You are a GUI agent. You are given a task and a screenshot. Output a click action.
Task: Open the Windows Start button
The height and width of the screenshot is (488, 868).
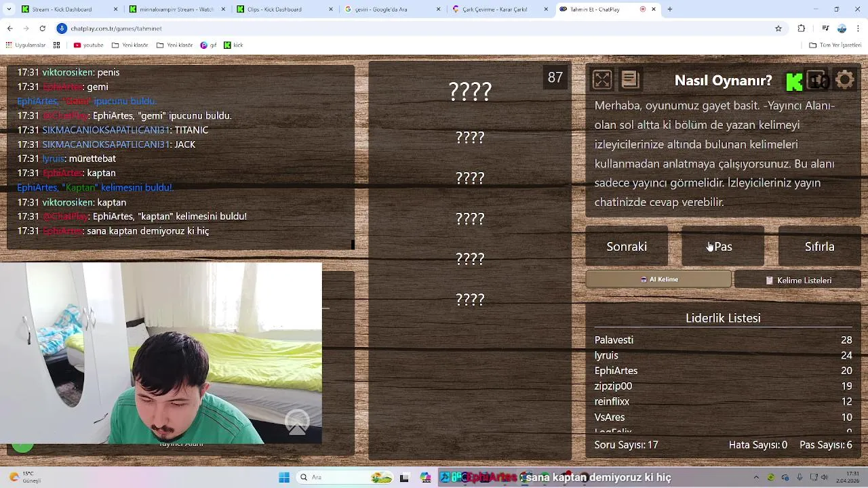[284, 477]
